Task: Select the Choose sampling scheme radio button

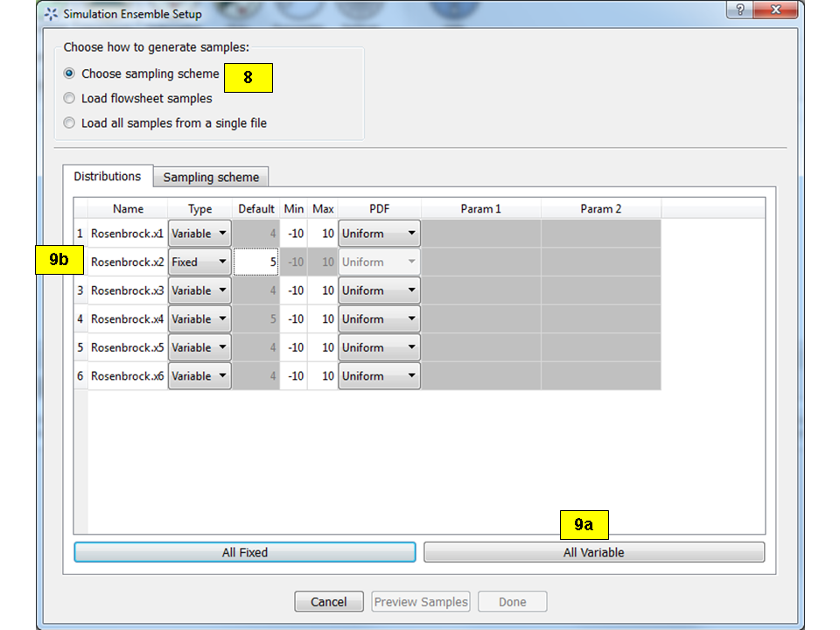Action: pos(69,73)
